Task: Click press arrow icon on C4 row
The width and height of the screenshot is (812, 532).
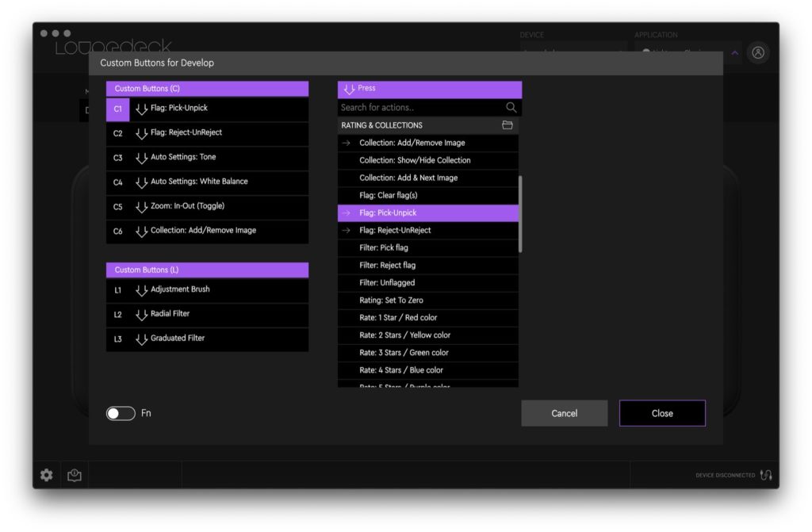Action: 141,182
